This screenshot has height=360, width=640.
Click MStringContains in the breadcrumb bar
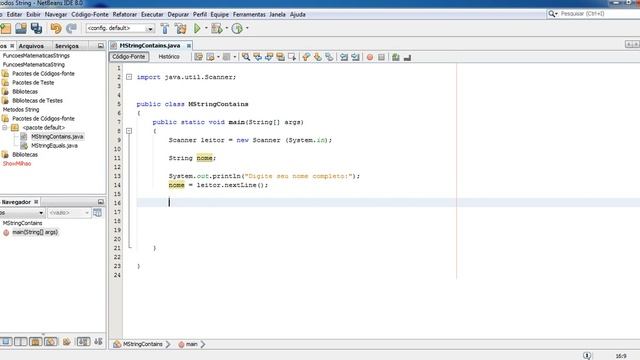[x=143, y=344]
